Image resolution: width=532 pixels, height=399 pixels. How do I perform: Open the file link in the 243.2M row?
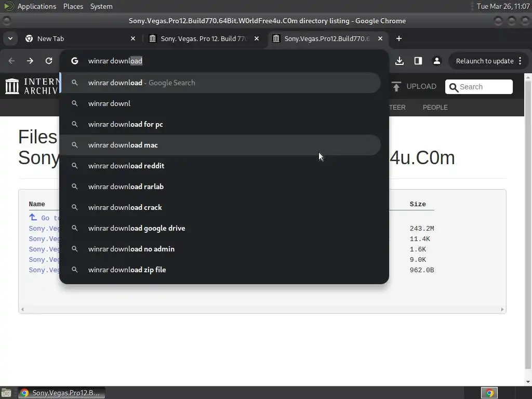coord(45,229)
